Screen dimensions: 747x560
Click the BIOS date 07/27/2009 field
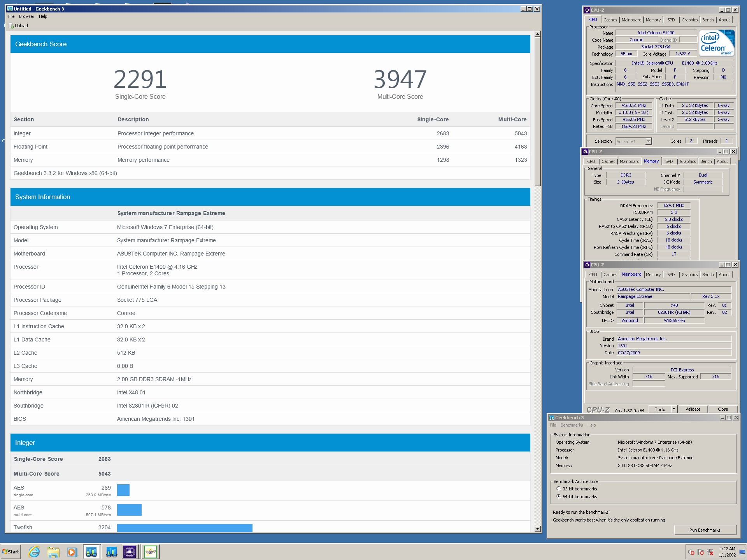[674, 353]
